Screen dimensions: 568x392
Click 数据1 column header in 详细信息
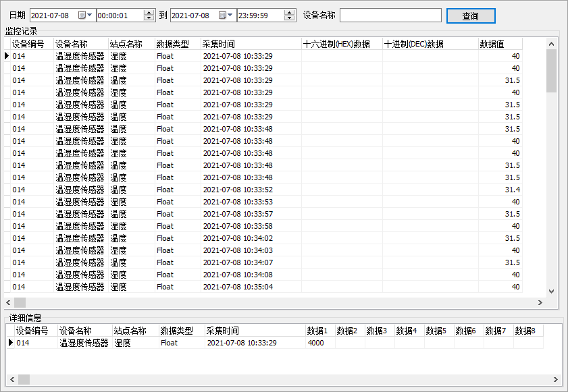pos(320,331)
